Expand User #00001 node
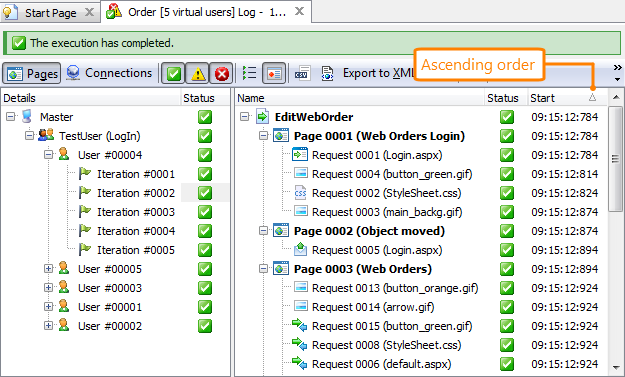 pos(48,306)
